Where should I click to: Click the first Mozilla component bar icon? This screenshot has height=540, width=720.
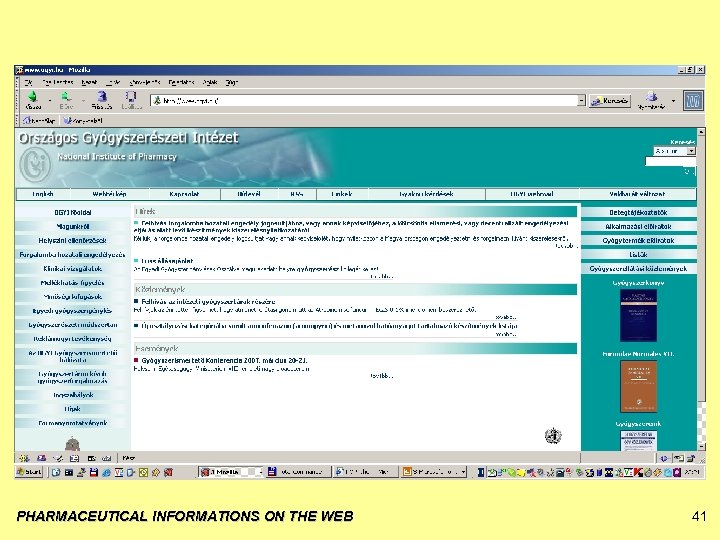pyautogui.click(x=24, y=458)
